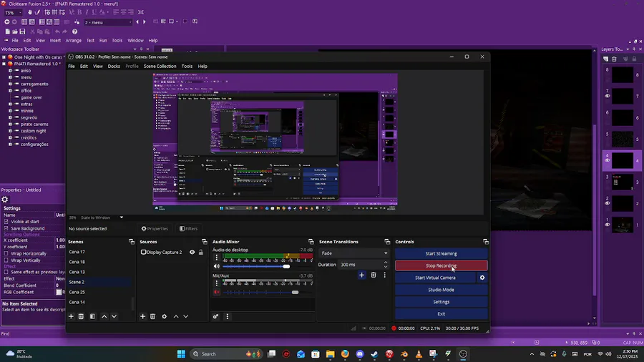Adjust Duration stepper arrows
This screenshot has height=362, width=644.
[385, 265]
